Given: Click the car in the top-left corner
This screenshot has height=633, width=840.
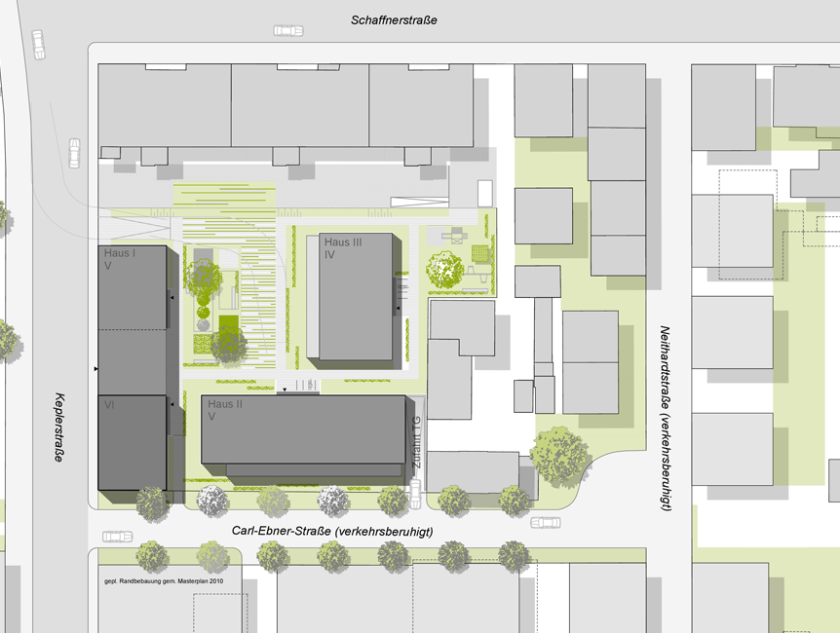Looking at the screenshot, I should (x=38, y=44).
